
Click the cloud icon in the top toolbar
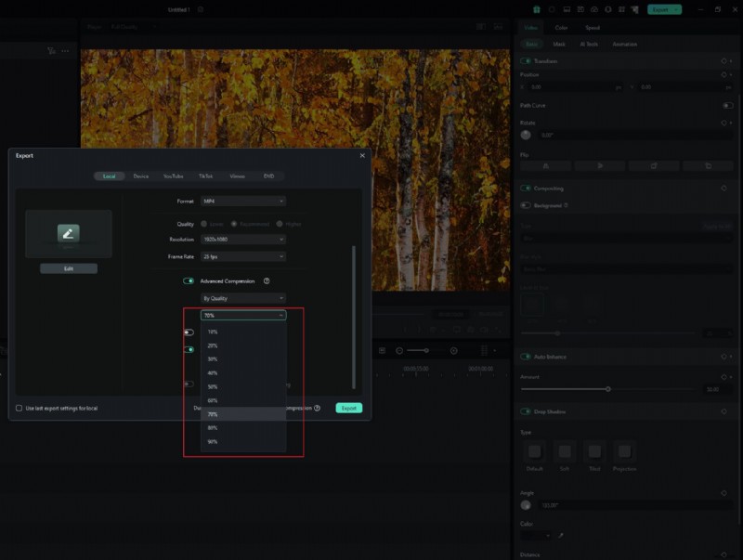[593, 9]
